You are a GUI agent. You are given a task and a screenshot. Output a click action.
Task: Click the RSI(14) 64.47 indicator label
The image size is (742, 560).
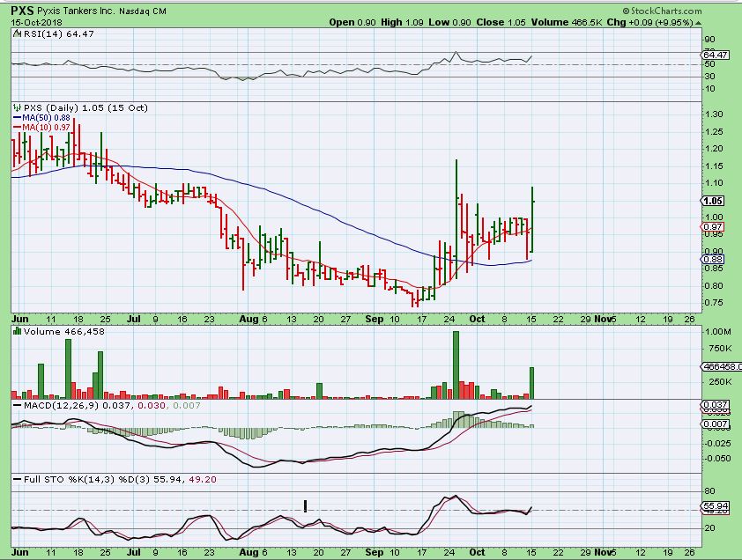(58, 33)
